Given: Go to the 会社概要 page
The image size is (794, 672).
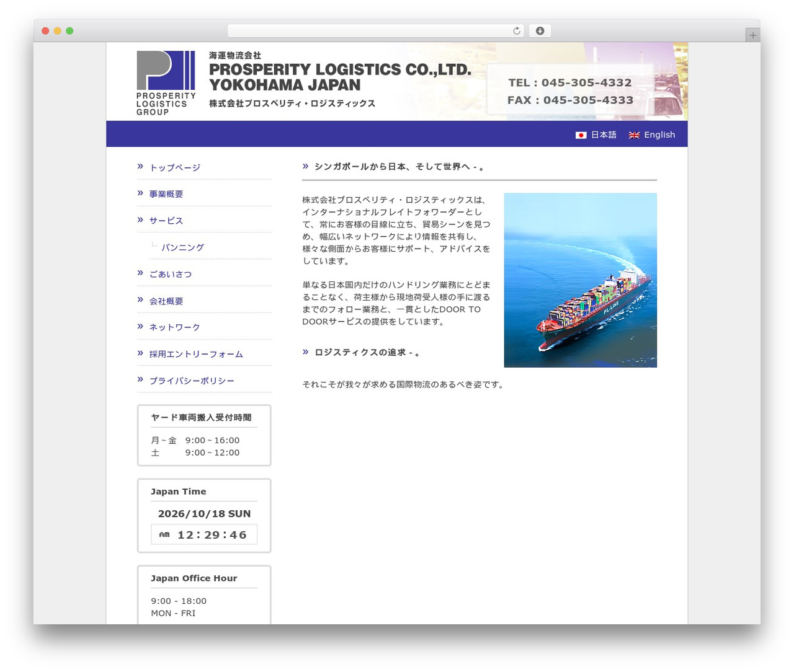Looking at the screenshot, I should coord(166,301).
